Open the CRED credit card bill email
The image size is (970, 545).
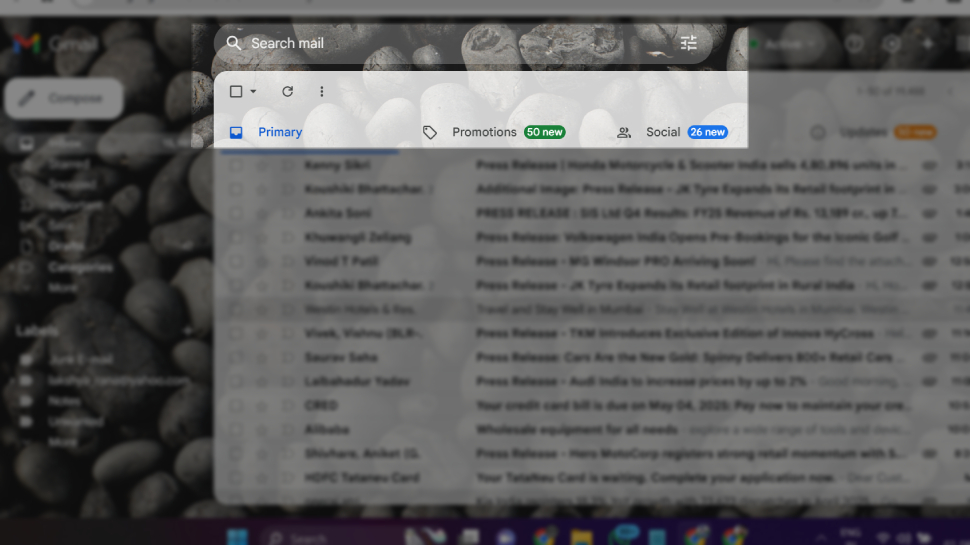(x=591, y=406)
